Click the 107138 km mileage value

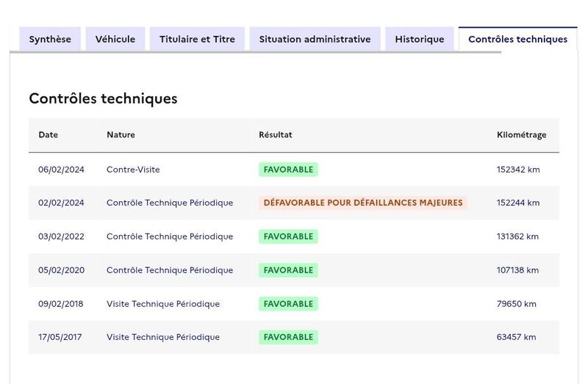pyautogui.click(x=517, y=270)
